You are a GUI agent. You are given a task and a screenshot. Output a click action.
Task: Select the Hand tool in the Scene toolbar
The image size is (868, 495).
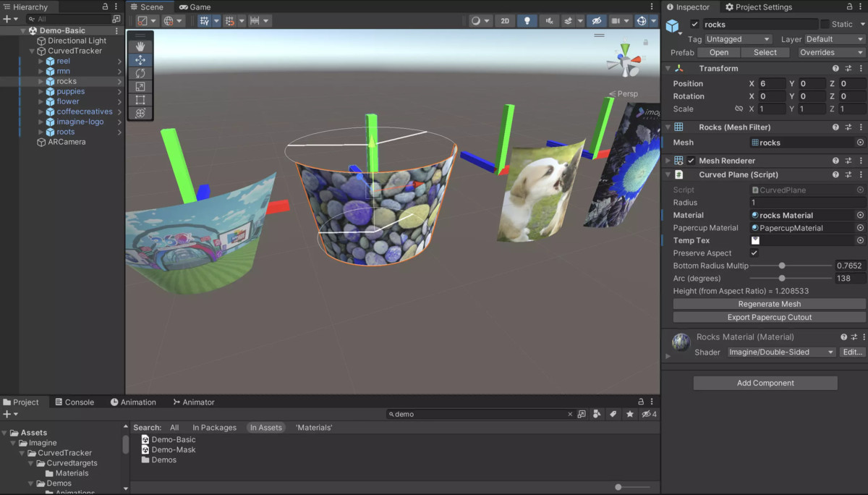(x=140, y=46)
